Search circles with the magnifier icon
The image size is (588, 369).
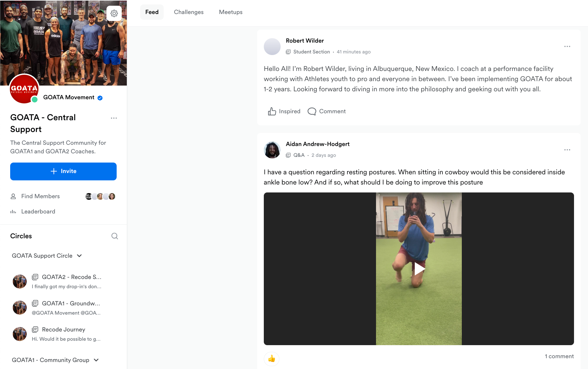115,236
